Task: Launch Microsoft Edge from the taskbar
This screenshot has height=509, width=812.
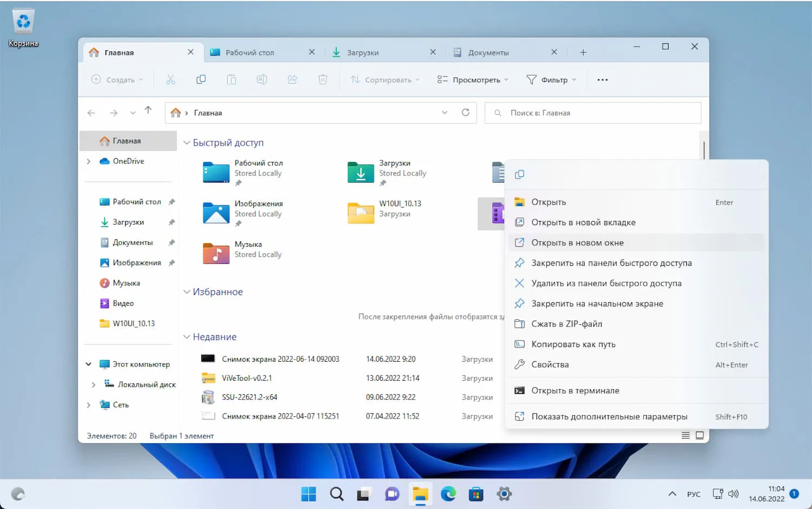Action: coord(448,494)
